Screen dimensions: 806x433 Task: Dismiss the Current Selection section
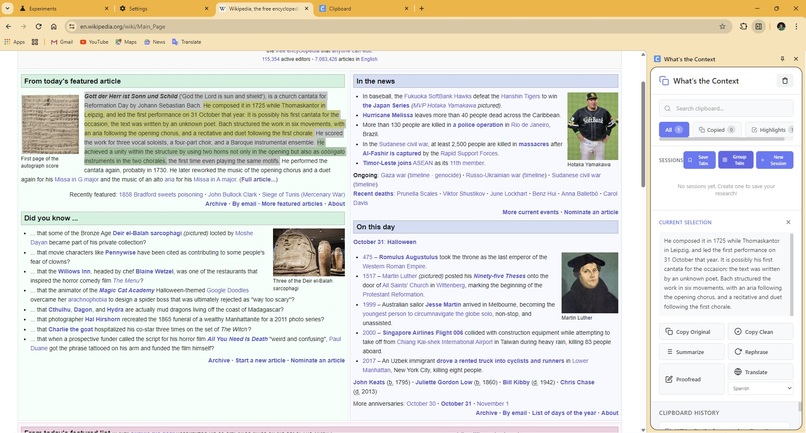point(788,222)
